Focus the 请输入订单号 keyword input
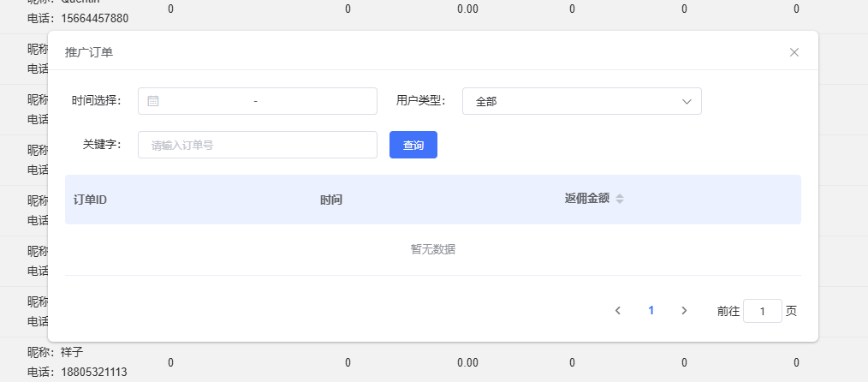Screen dimensions: 868x382 point(257,145)
